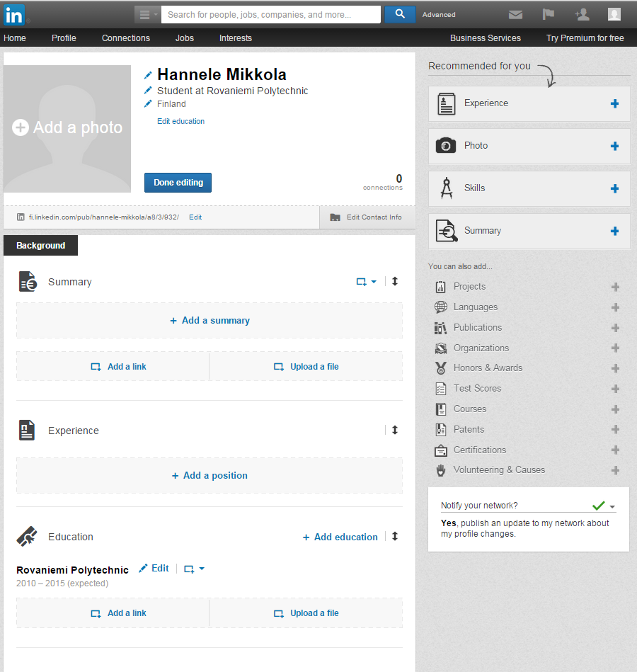Add Organizations section with plus icon

[x=616, y=348]
